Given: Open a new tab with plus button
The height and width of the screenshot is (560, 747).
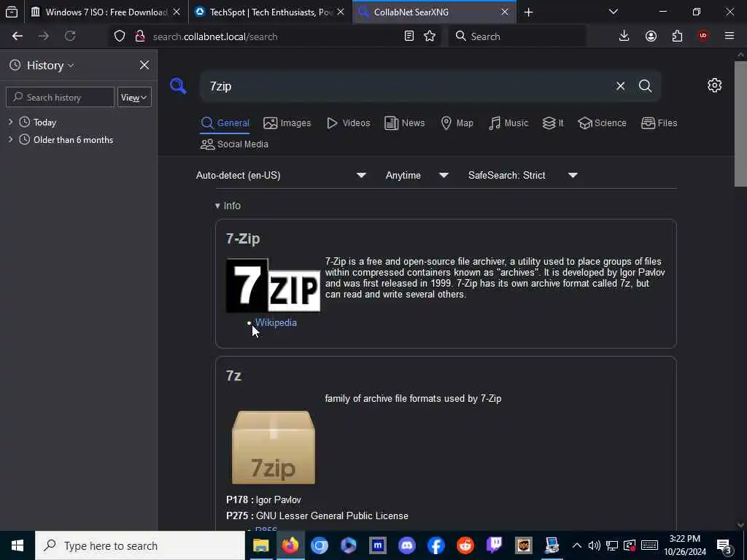Looking at the screenshot, I should 528,12.
